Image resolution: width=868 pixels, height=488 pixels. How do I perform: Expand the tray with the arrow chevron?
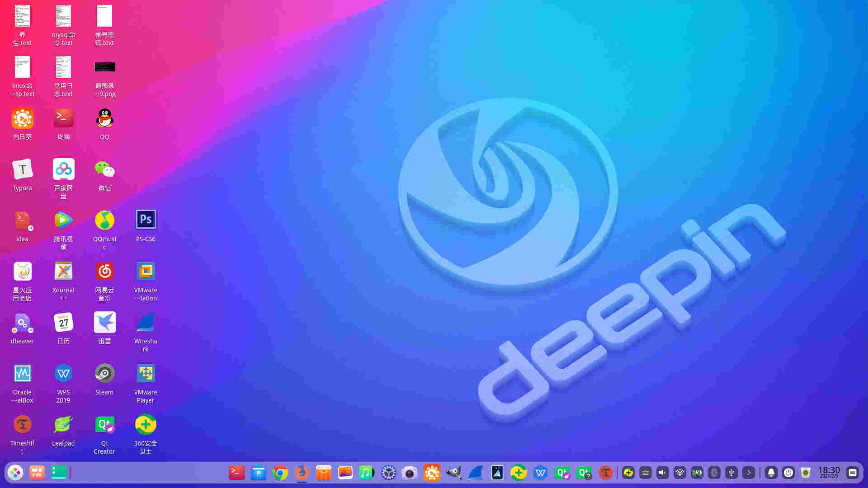click(749, 473)
